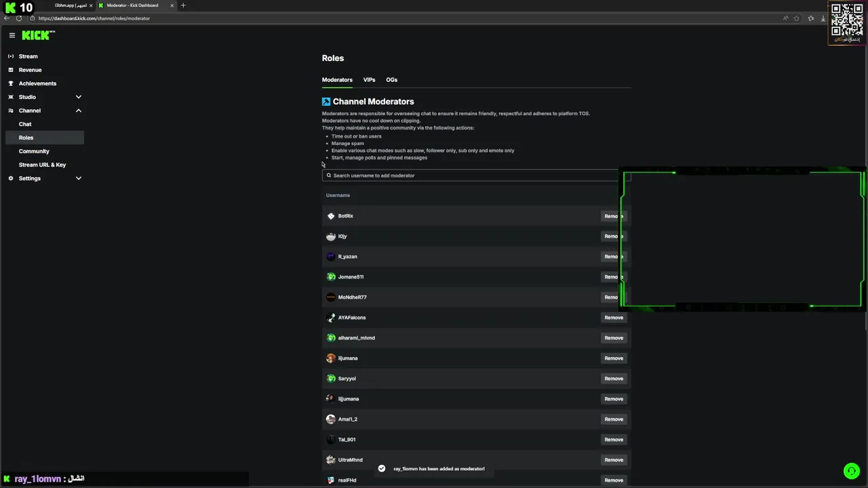Click the browser downloads icon

(x=823, y=18)
